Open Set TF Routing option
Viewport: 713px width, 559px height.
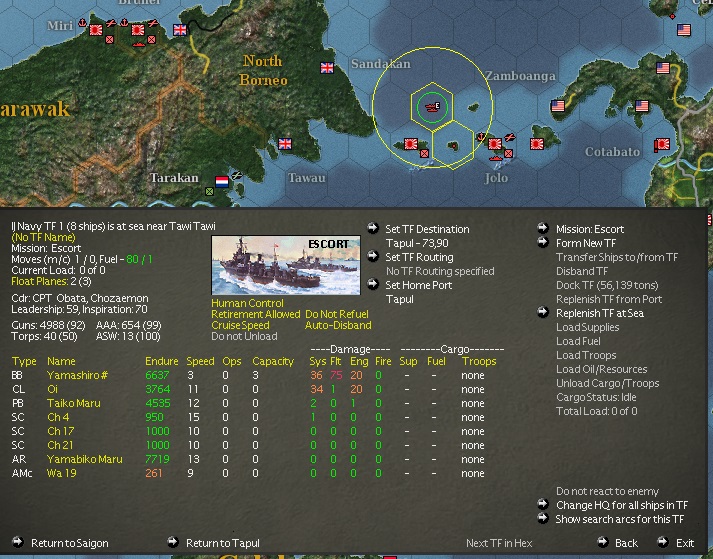point(419,257)
